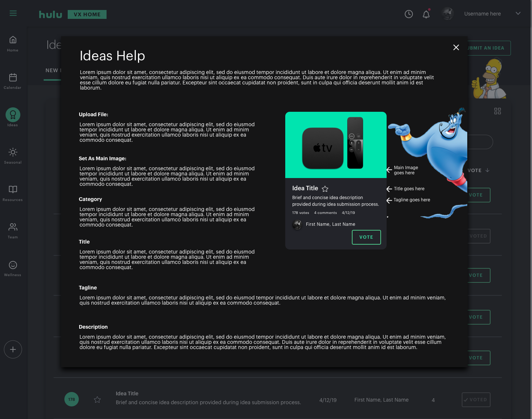Go to Home in sidebar

tap(13, 44)
